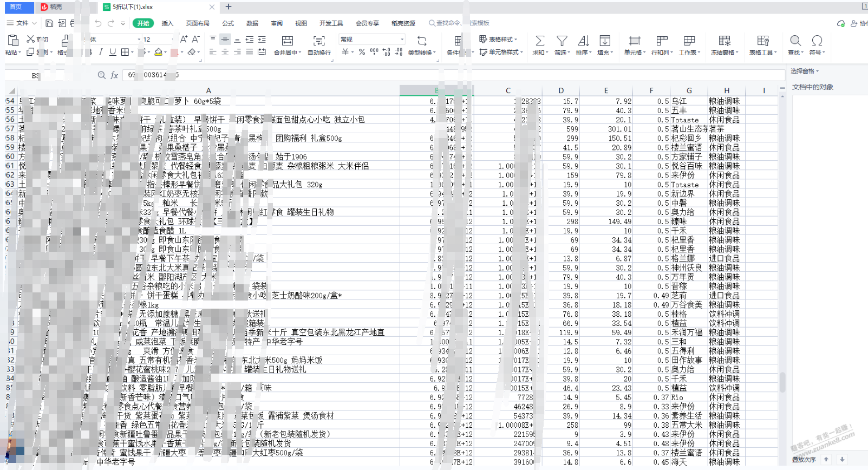Viewport: 868px width, 470px height.
Task: Click the cloud sync status icon
Action: click(841, 23)
